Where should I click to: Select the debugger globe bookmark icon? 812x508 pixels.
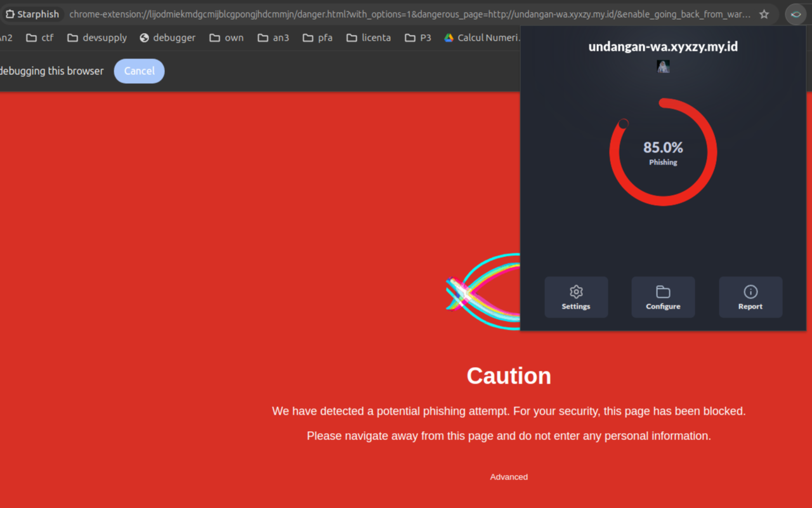[143, 37]
